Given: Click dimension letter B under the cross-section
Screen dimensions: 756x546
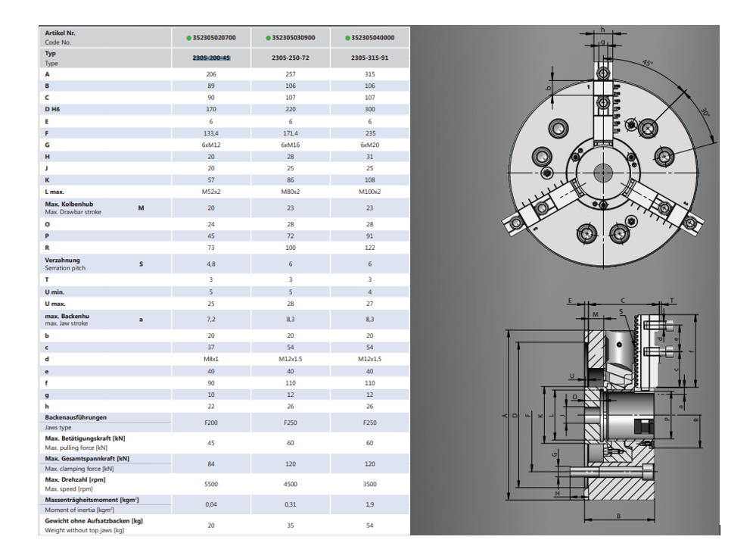Looking at the screenshot, I should pyautogui.click(x=620, y=516).
